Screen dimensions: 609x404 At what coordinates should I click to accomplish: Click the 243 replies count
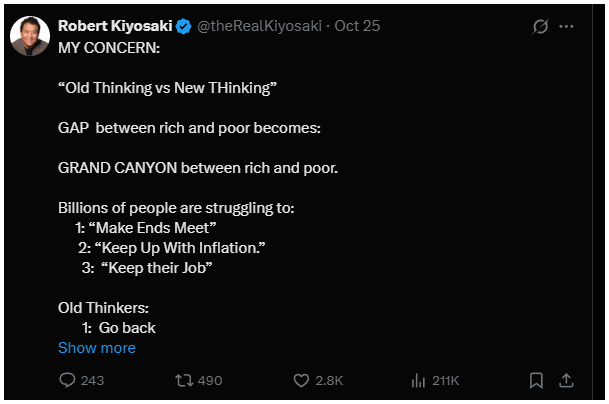click(92, 380)
